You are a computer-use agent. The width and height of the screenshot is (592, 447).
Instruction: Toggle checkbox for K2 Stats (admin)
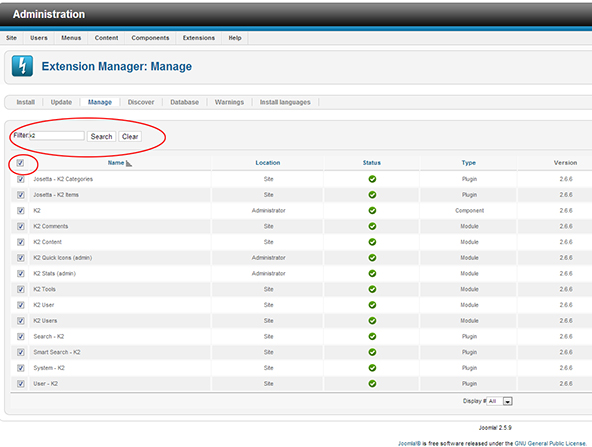click(x=21, y=274)
